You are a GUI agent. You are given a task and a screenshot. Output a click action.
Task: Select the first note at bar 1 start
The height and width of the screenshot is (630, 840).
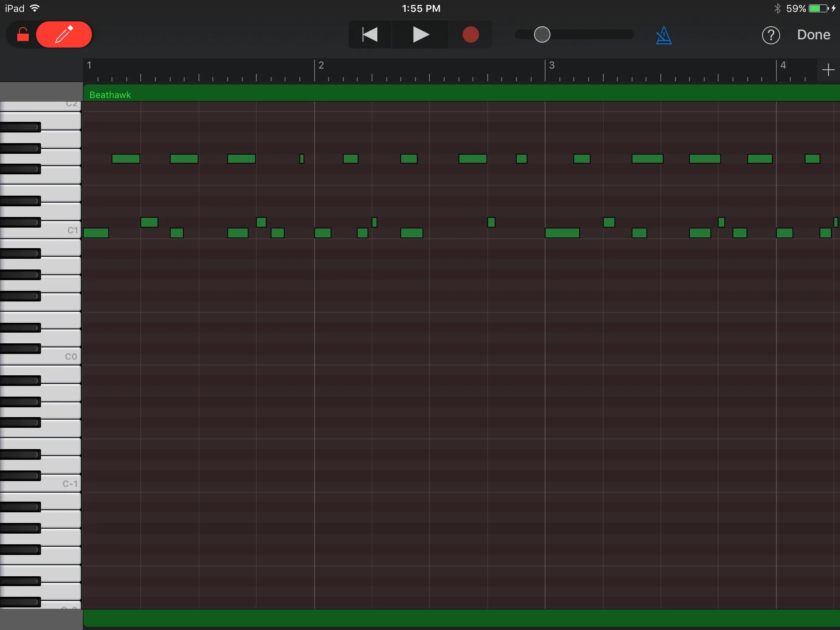coord(96,233)
